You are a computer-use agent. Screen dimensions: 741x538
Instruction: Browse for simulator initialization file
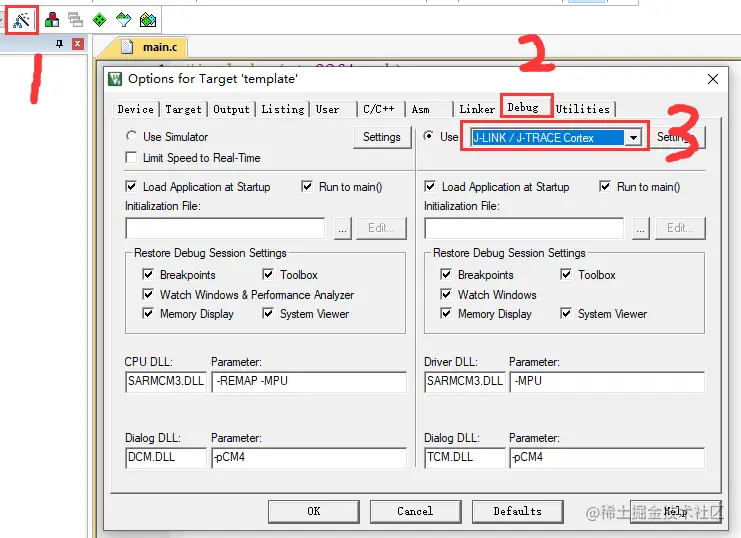click(x=343, y=228)
